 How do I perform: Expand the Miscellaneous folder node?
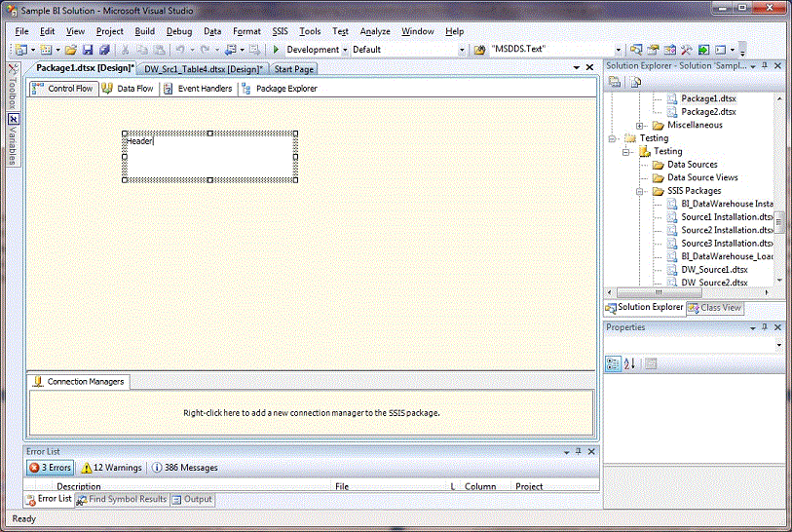point(640,126)
